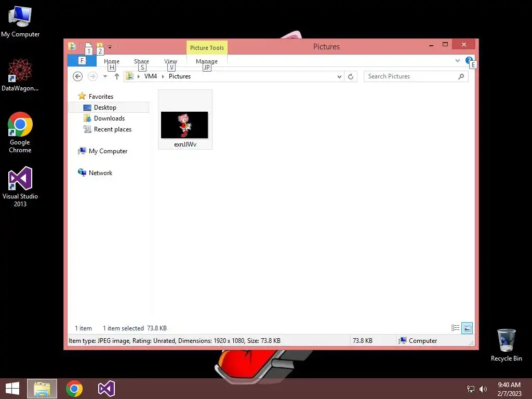Click the volume speaker tray icon
532x399 pixels.
tap(483, 389)
